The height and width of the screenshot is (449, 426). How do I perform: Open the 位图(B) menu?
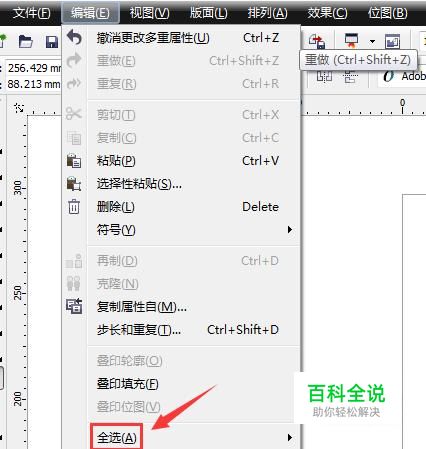pyautogui.click(x=388, y=13)
